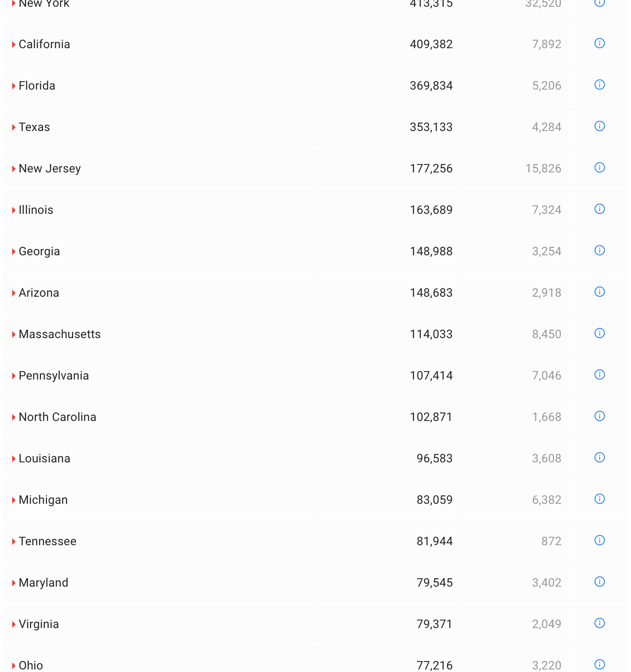Click Texas case count 353,133

431,127
